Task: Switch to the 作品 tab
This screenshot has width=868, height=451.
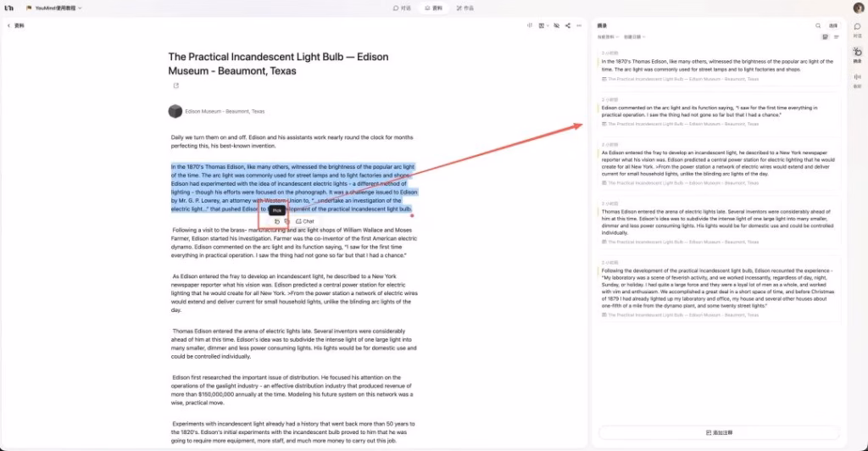Action: point(465,8)
